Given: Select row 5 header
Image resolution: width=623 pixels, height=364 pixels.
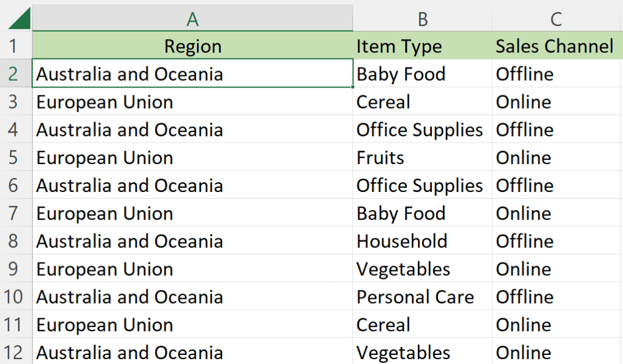Looking at the screenshot, I should [x=16, y=157].
